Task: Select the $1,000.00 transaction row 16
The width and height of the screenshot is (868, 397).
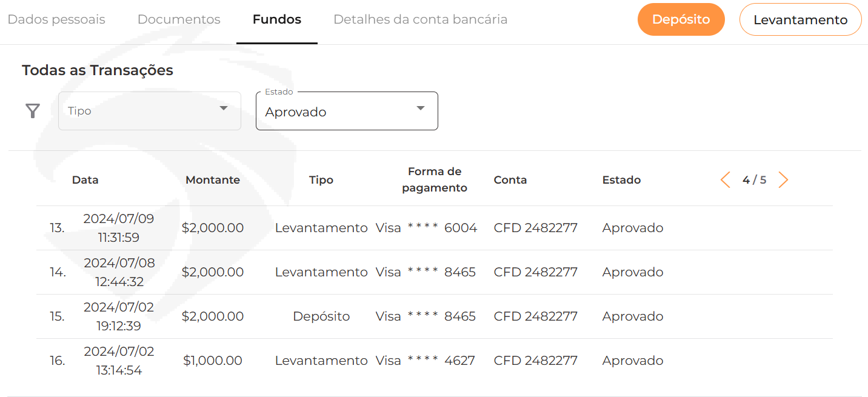Action: point(434,361)
